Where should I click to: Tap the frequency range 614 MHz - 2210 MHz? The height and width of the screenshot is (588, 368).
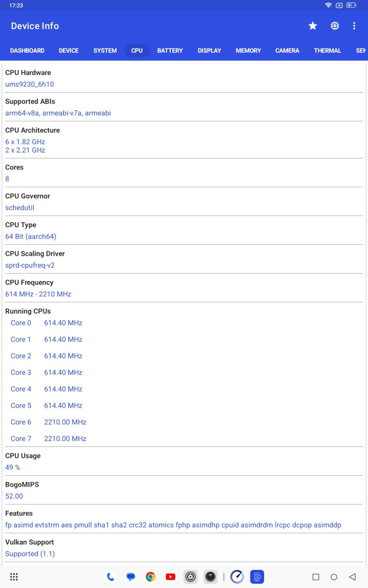38,294
